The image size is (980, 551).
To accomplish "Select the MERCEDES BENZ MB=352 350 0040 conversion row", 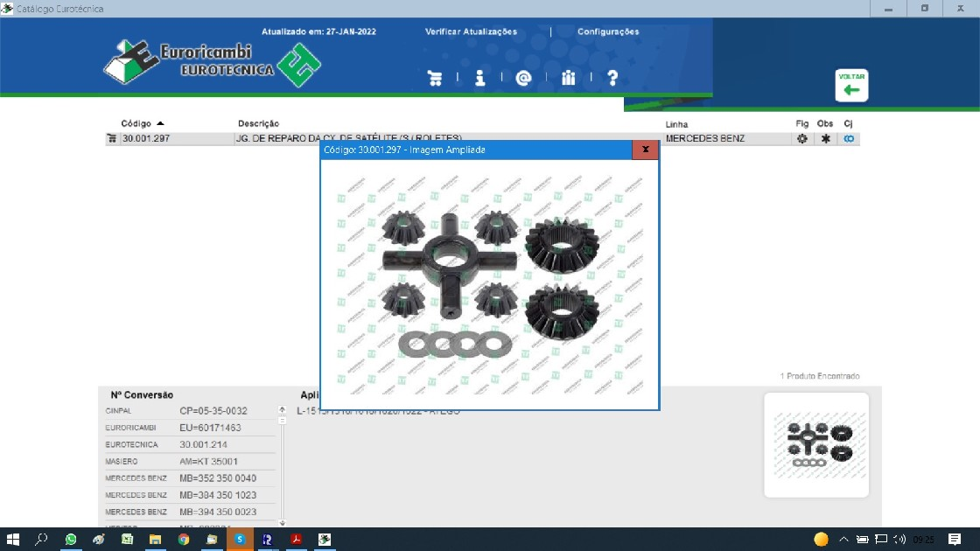I will point(190,478).
